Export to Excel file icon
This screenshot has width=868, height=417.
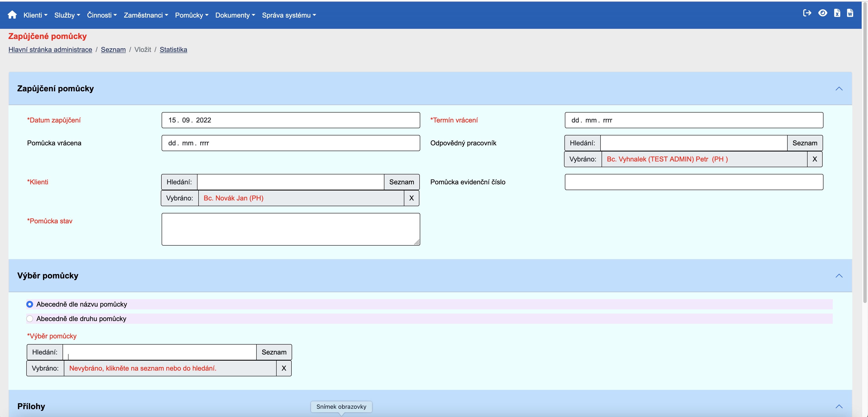coord(837,13)
